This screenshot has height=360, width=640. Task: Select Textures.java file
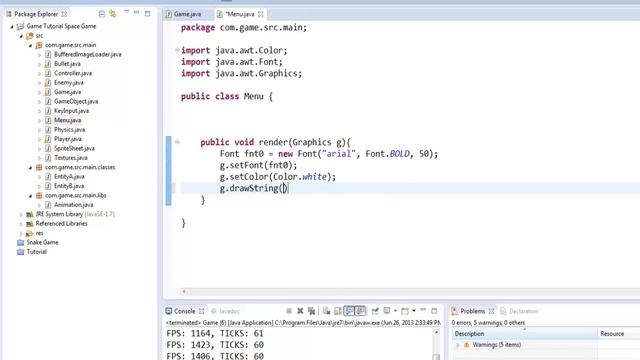pos(71,158)
